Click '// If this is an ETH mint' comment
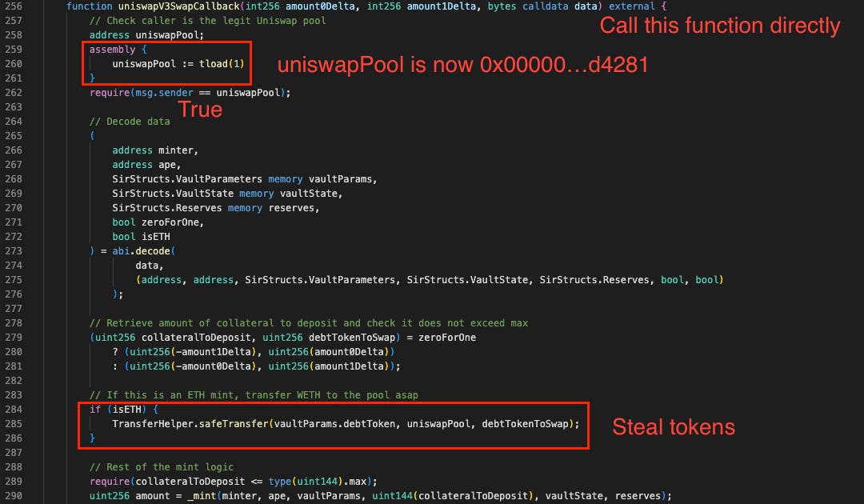The height and width of the screenshot is (504, 864). 254,395
